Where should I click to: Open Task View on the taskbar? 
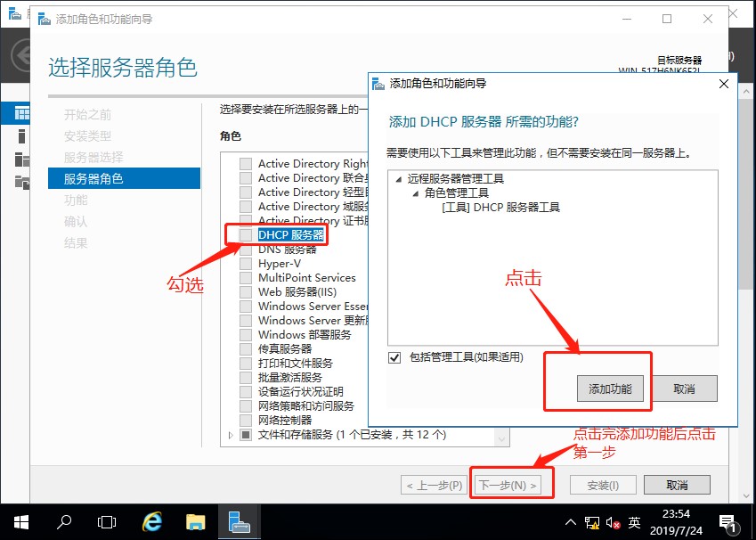[x=107, y=522]
